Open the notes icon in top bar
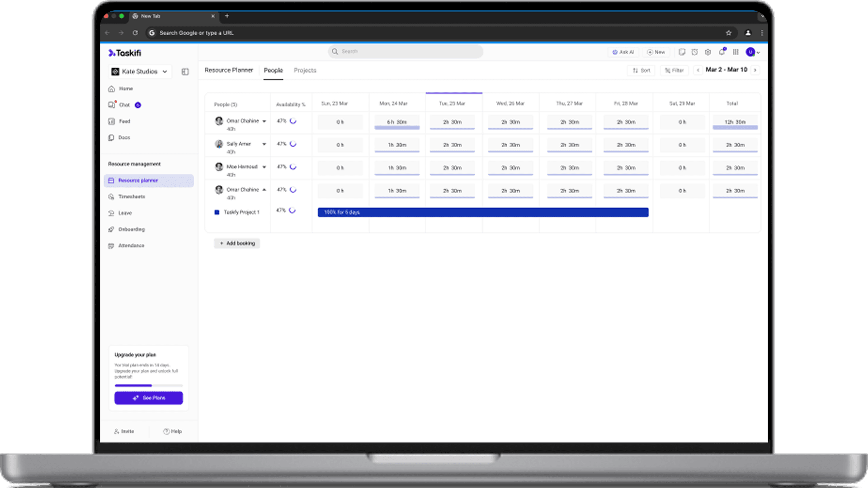 (x=682, y=52)
